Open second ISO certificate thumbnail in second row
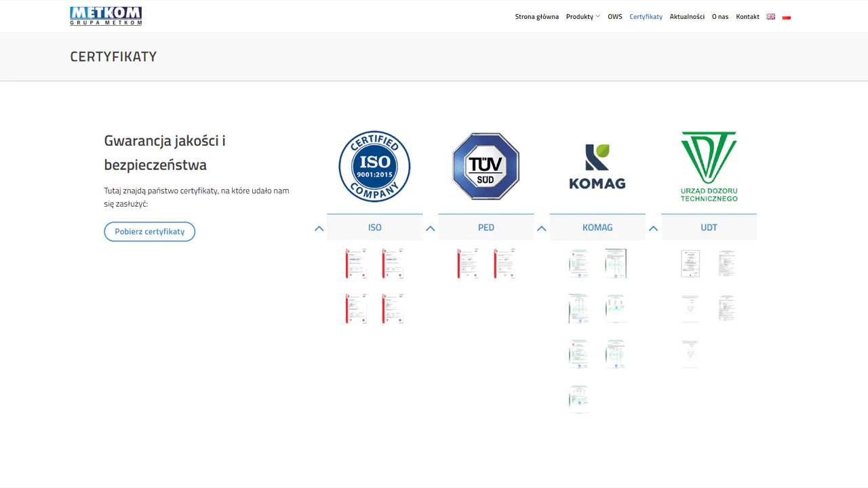The width and height of the screenshot is (868, 488). point(393,309)
